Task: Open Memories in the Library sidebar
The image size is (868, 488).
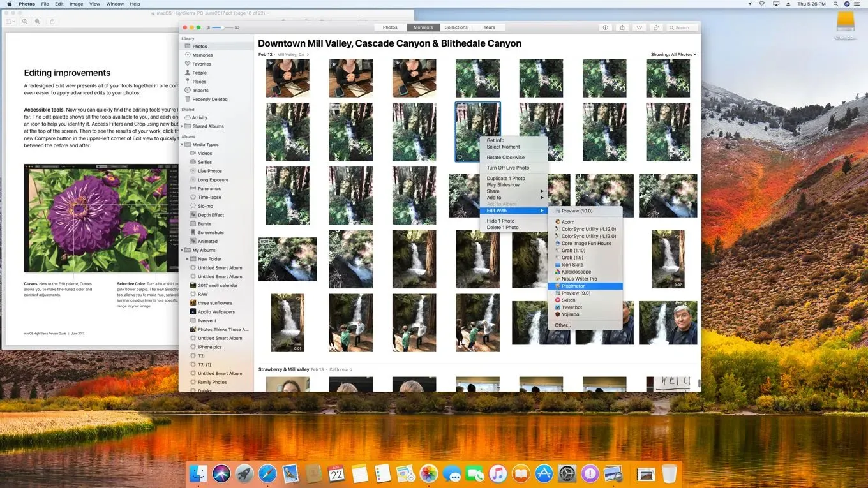Action: [x=202, y=55]
